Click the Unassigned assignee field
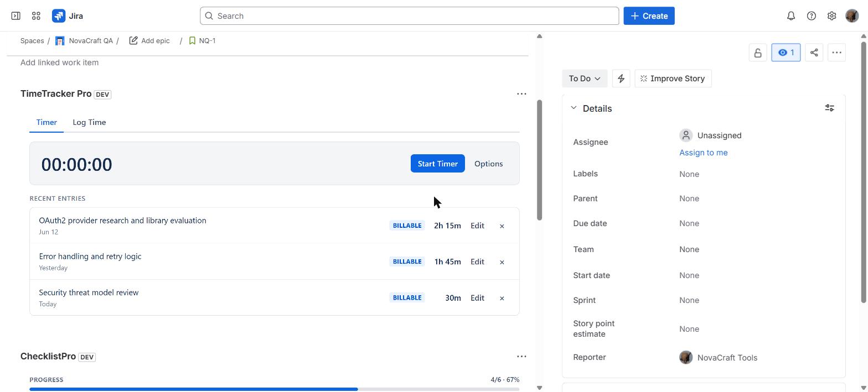 tap(711, 135)
